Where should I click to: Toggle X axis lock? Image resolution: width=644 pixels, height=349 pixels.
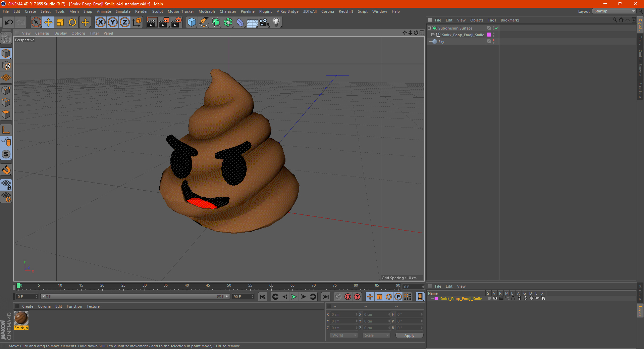click(100, 22)
